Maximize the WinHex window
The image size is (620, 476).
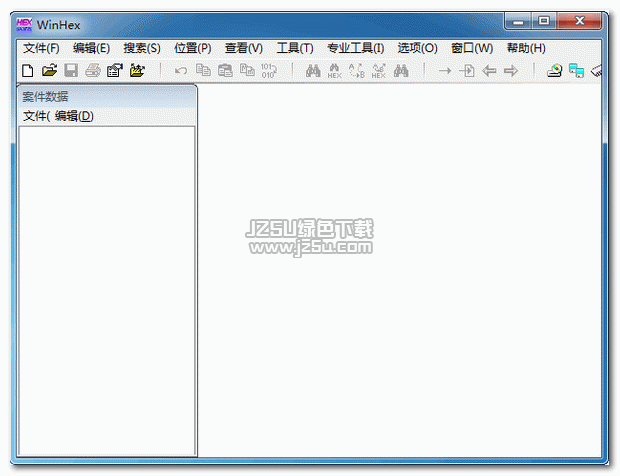point(544,21)
